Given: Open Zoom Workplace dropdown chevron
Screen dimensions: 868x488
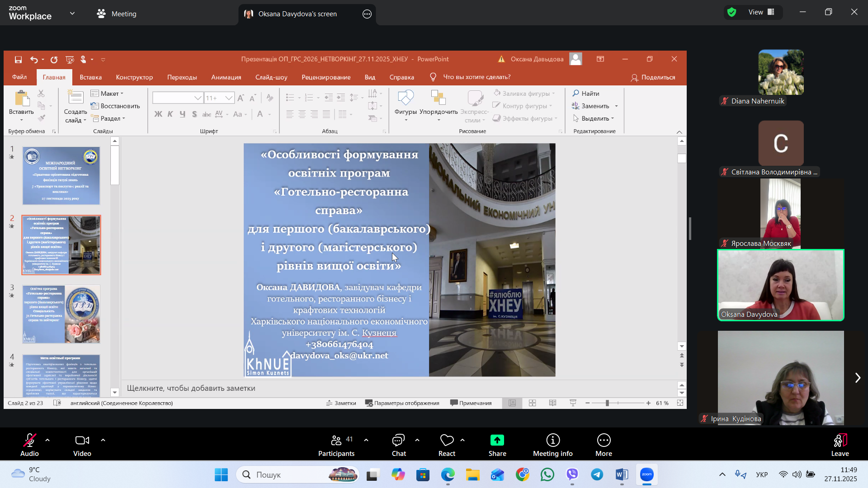Looking at the screenshot, I should point(72,14).
